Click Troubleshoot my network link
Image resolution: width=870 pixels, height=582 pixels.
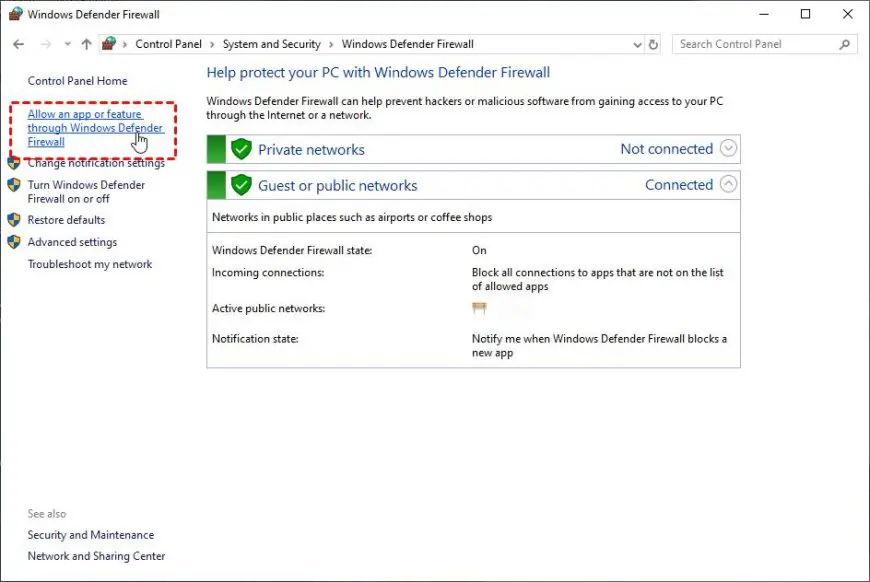pyautogui.click(x=90, y=264)
